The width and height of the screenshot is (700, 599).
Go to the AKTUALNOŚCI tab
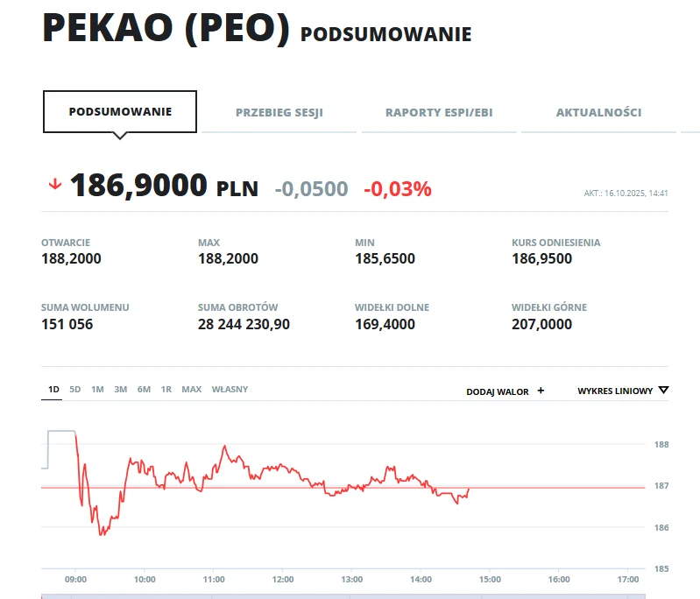coord(598,112)
